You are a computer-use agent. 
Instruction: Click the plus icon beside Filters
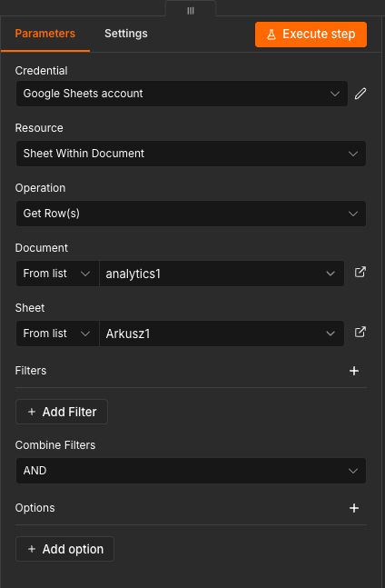[x=354, y=371]
